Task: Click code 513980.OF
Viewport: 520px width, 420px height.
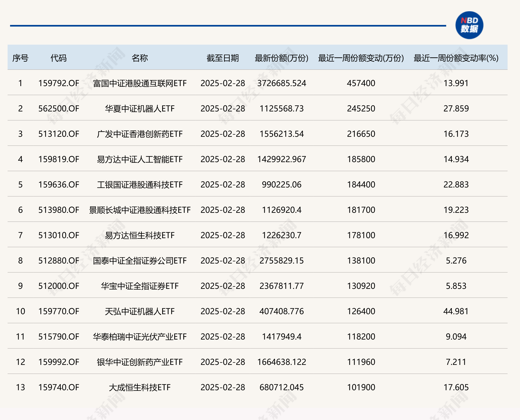Action: click(x=59, y=210)
